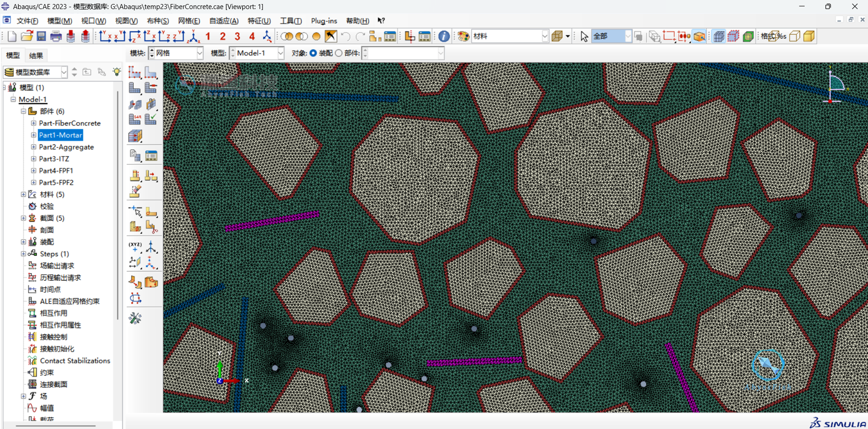
Task: Toggle the red dashed cube display
Action: point(733,36)
